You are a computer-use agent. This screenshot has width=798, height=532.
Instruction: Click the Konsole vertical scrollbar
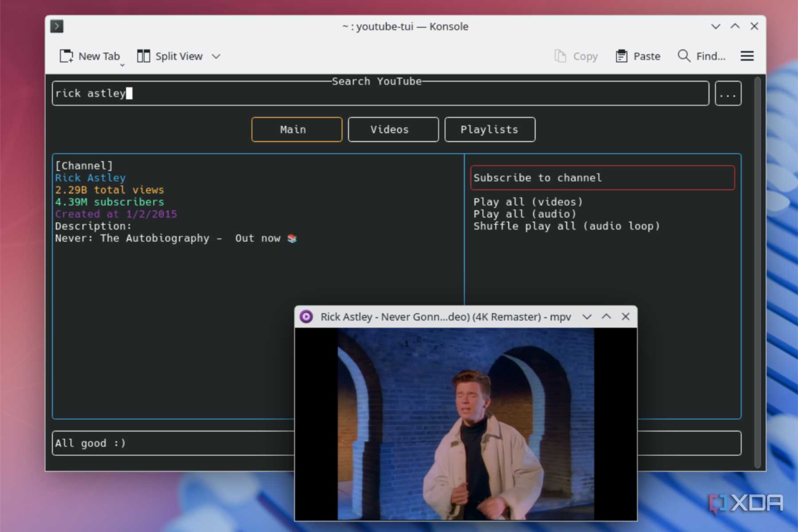click(758, 272)
